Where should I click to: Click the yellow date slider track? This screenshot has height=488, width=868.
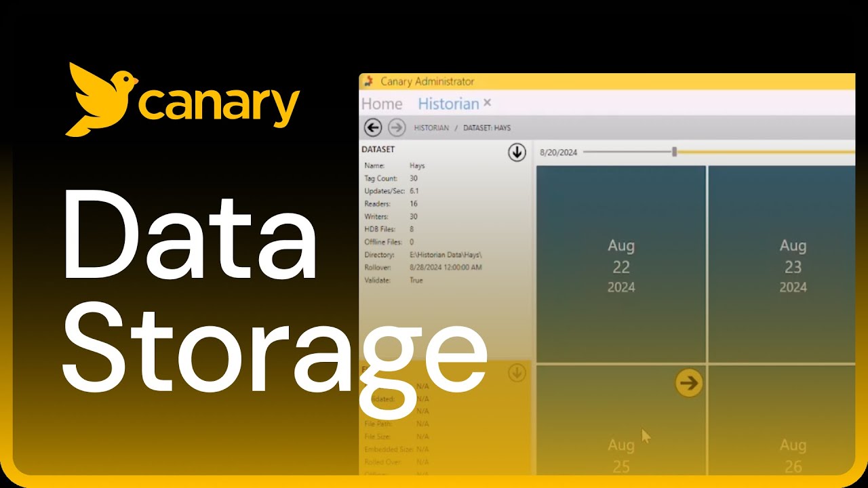click(766, 152)
